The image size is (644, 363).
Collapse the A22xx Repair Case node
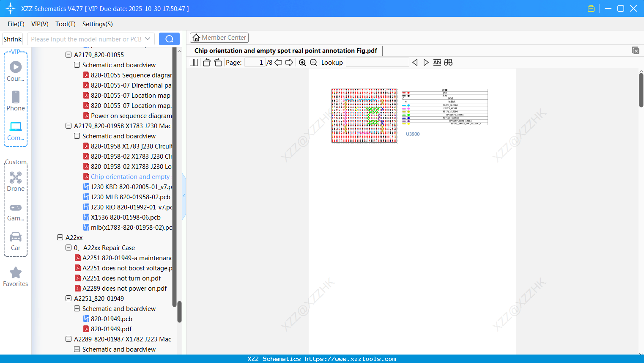[x=69, y=247]
